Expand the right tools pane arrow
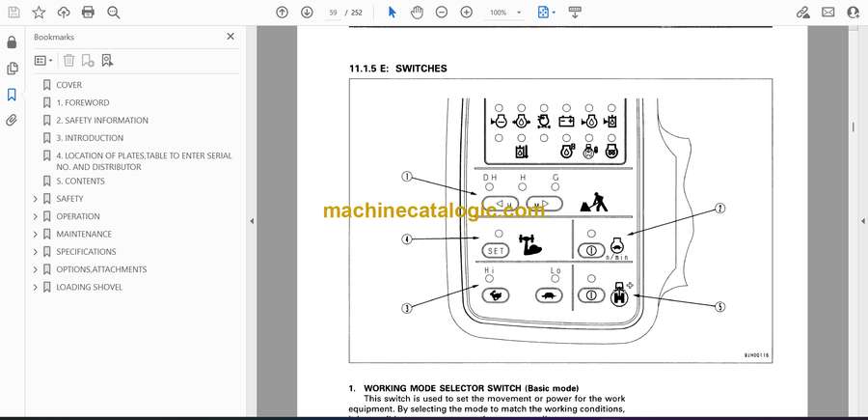This screenshot has width=868, height=420. coord(862,221)
